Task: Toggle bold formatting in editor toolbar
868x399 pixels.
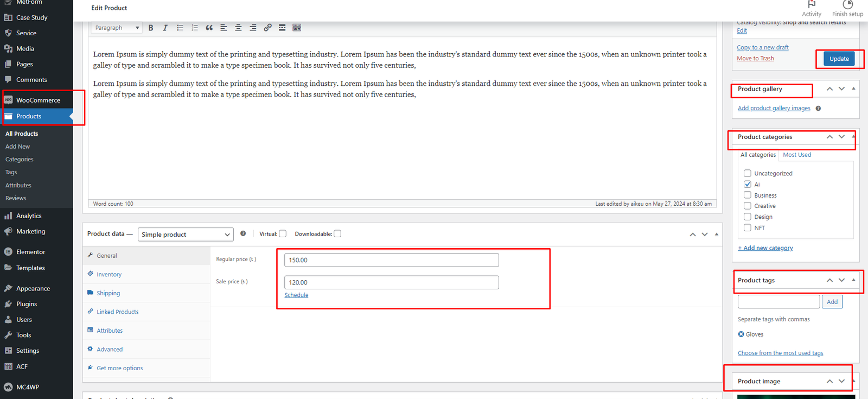Action: (151, 28)
